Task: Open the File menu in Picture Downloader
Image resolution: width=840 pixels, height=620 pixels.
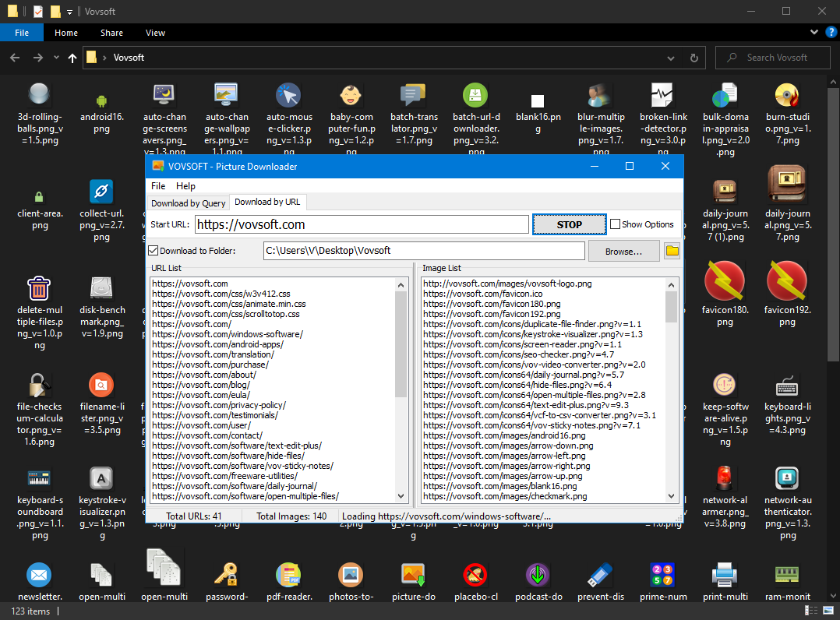Action: click(x=158, y=186)
